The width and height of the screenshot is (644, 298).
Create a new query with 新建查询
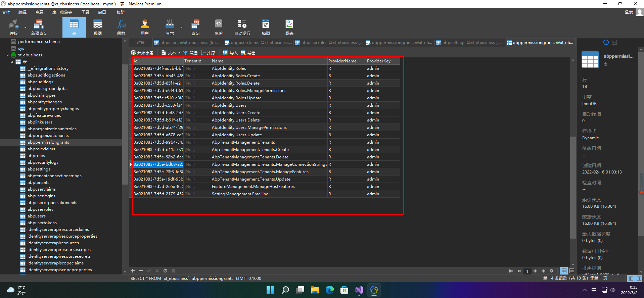point(39,27)
